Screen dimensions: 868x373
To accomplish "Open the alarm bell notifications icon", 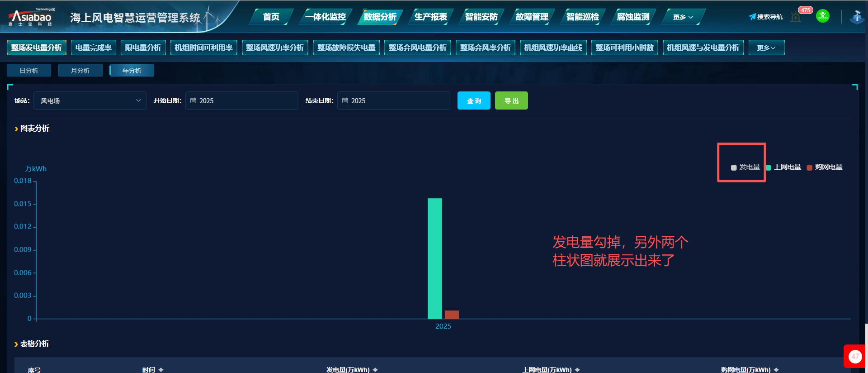I will [x=796, y=17].
